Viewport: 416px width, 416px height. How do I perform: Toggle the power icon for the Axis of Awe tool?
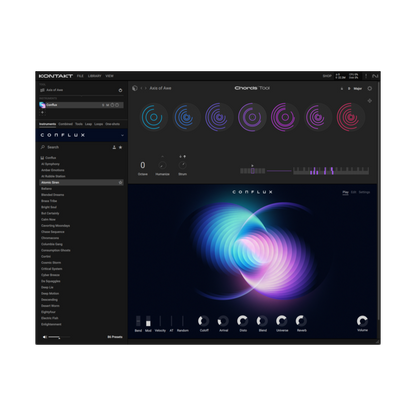[x=120, y=90]
